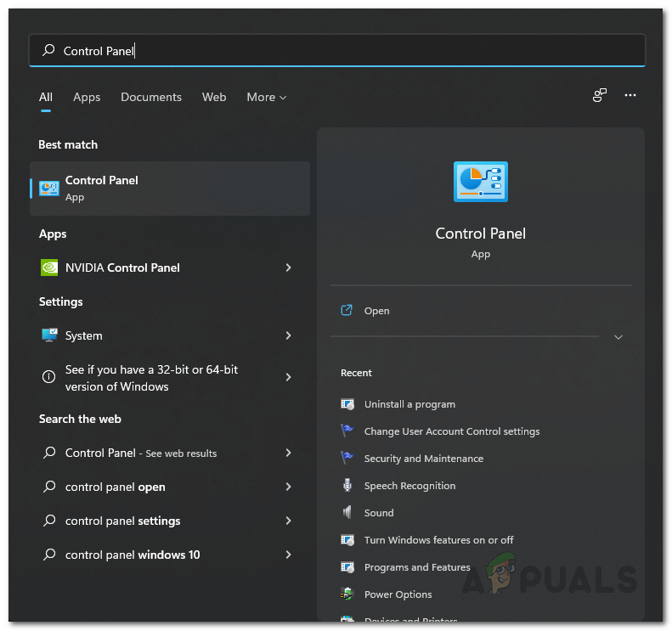Expand chevron for 32-bit or 64-bit result

click(x=289, y=377)
